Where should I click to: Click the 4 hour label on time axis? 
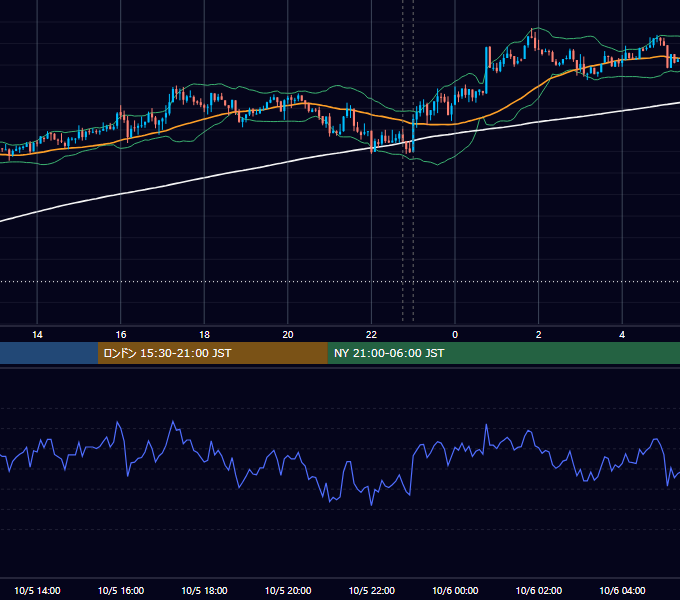pos(622,335)
